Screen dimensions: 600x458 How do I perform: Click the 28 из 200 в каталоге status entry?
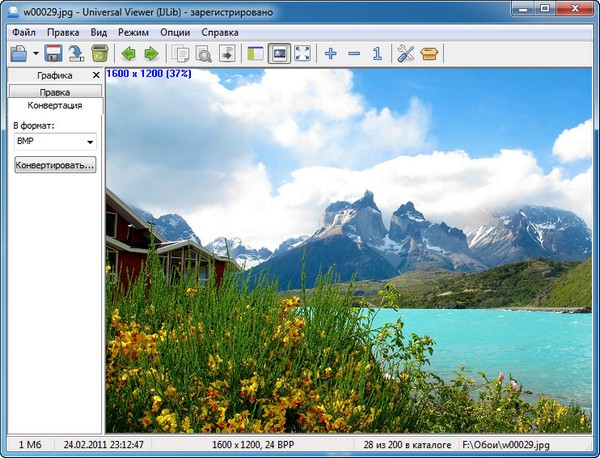pyautogui.click(x=407, y=445)
